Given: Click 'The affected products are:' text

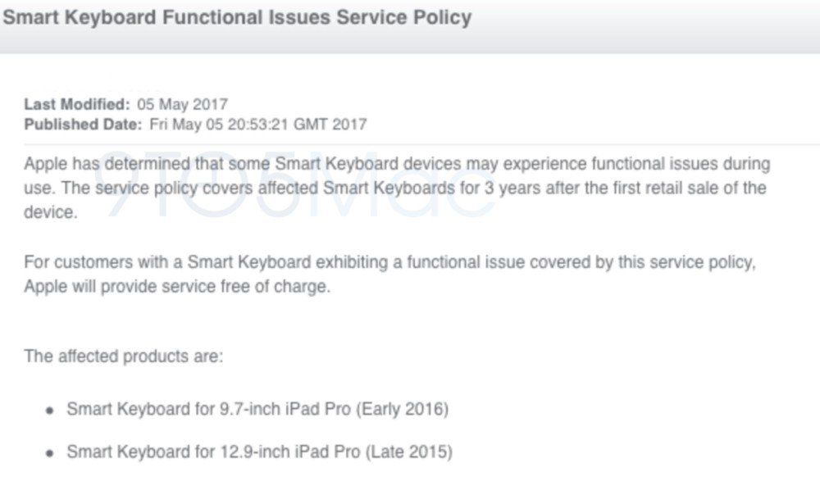Looking at the screenshot, I should point(124,356).
